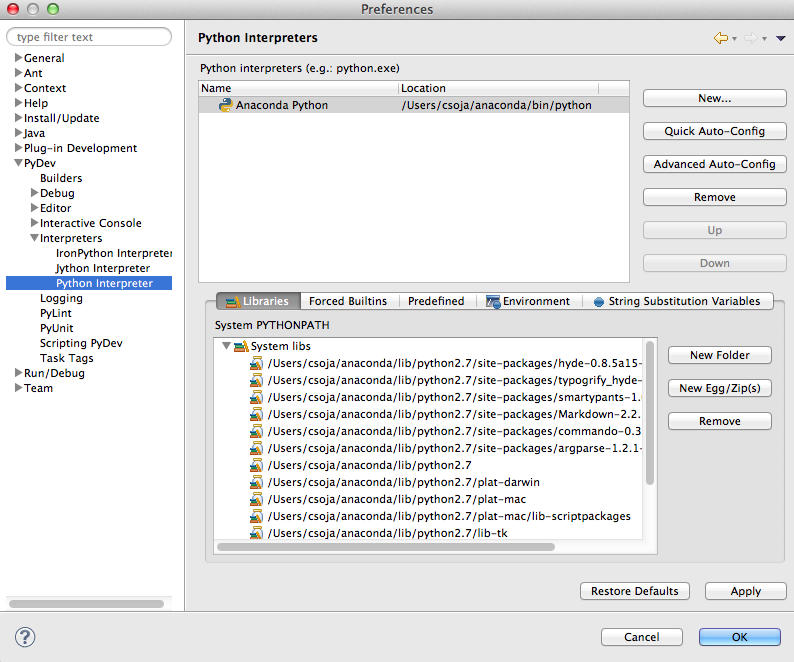This screenshot has height=662, width=794.
Task: Open the Logging preferences page
Action: pos(61,298)
